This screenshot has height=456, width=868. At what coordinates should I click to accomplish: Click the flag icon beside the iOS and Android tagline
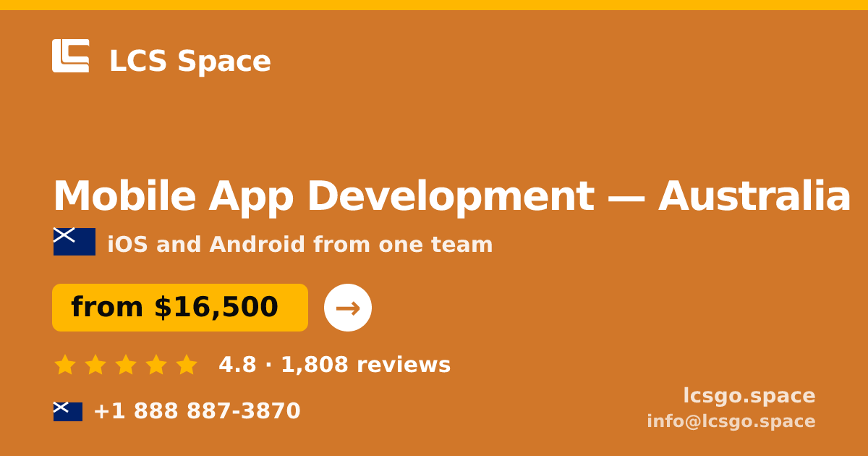click(75, 242)
